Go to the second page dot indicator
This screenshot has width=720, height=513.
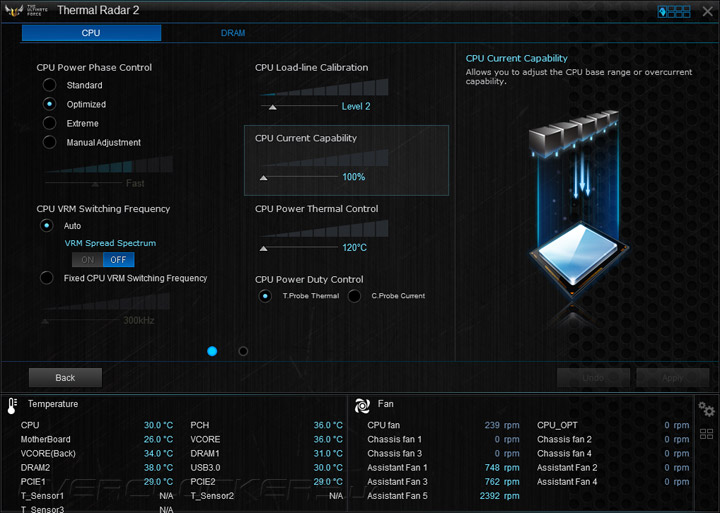pyautogui.click(x=243, y=351)
